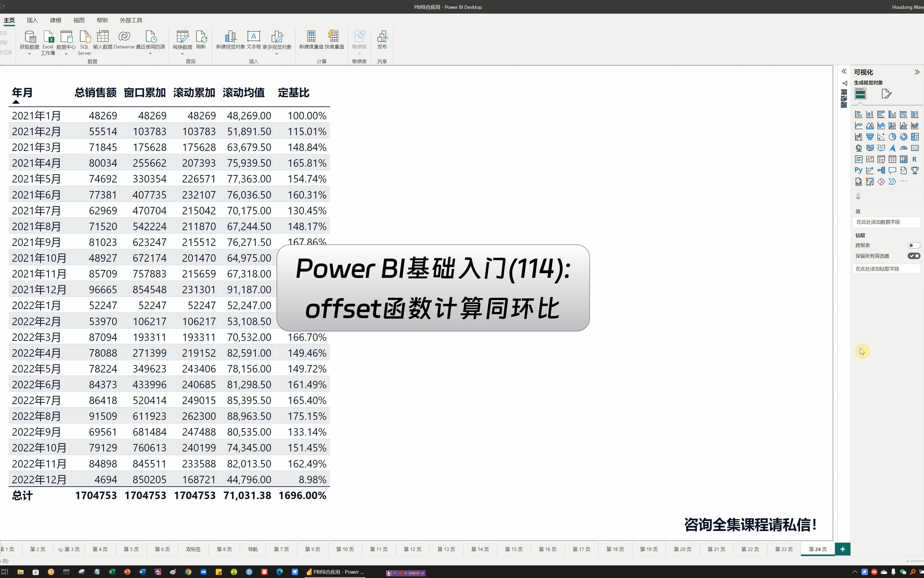This screenshot has height=578, width=924.
Task: Select the gauge visual
Action: pyautogui.click(x=903, y=148)
